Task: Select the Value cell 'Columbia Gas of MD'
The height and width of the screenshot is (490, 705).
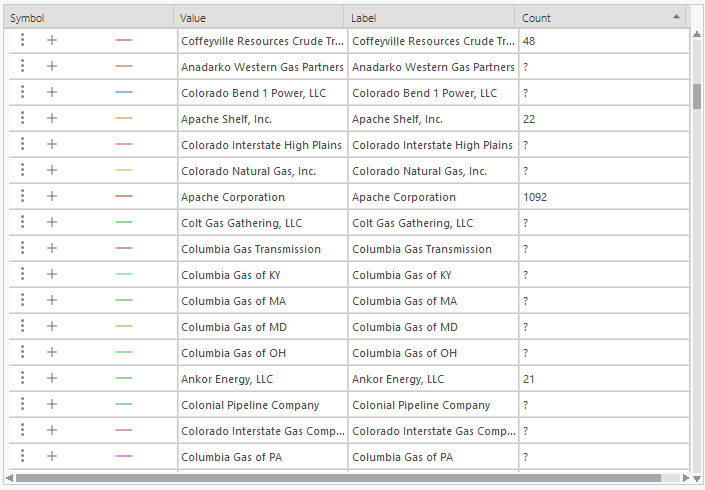Action: pos(263,326)
